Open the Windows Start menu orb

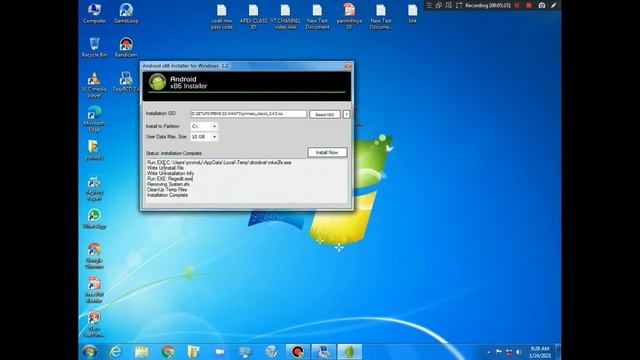(x=90, y=351)
